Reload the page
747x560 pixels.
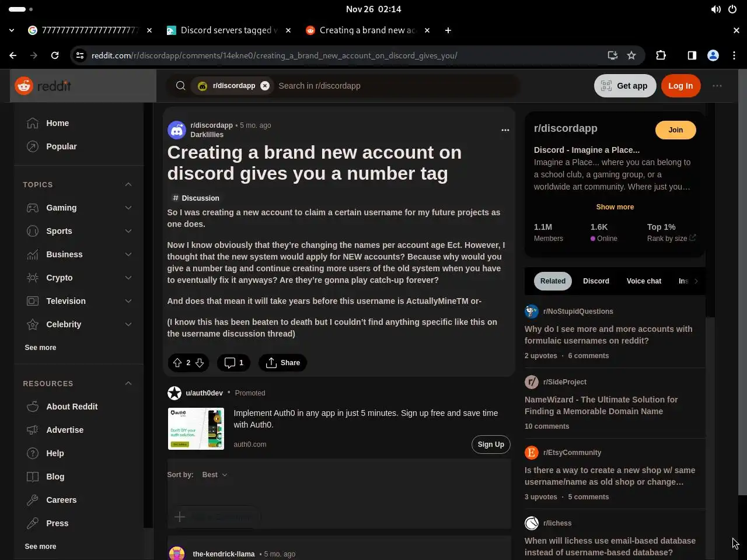tap(55, 55)
